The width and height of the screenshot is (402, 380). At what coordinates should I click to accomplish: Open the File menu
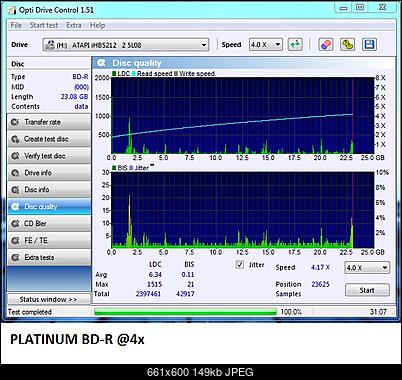pyautogui.click(x=16, y=25)
